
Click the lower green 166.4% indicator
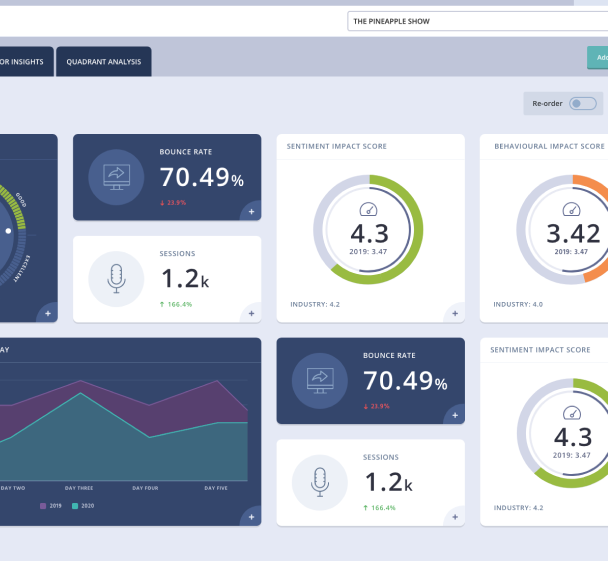[380, 508]
